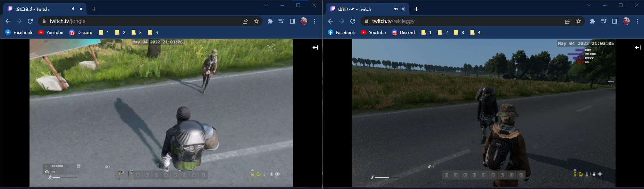The image size is (644, 189).
Task: Bookmark the twitch.tv/rekileggy page with the star
Action: pos(579,21)
